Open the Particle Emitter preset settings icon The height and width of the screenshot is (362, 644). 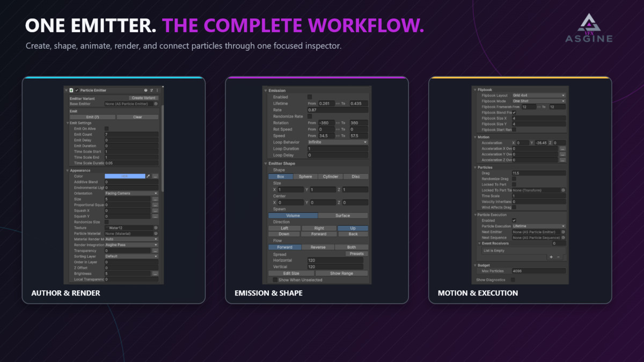point(151,90)
